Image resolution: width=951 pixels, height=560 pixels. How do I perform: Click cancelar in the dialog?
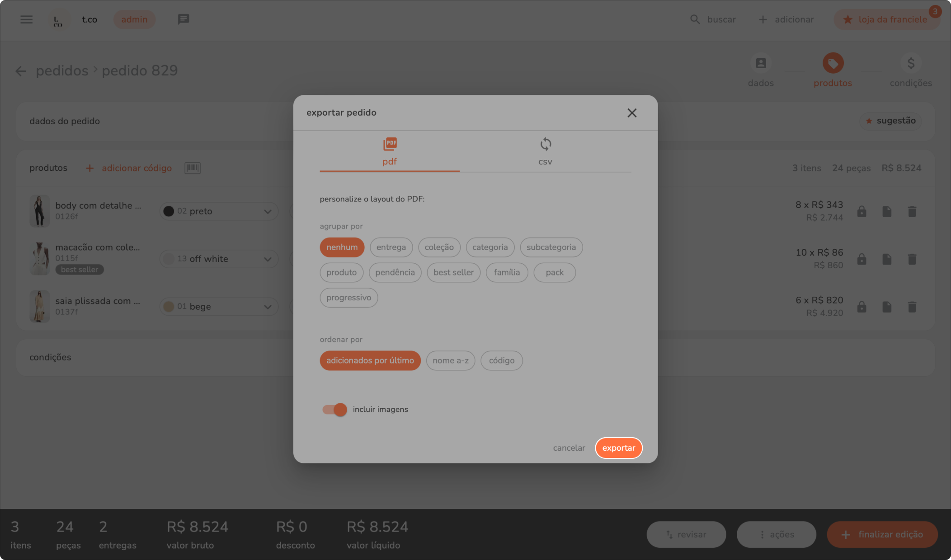click(569, 448)
